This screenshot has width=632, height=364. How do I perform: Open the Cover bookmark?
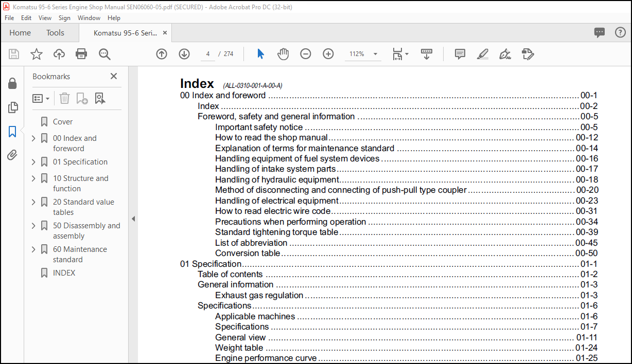point(63,122)
